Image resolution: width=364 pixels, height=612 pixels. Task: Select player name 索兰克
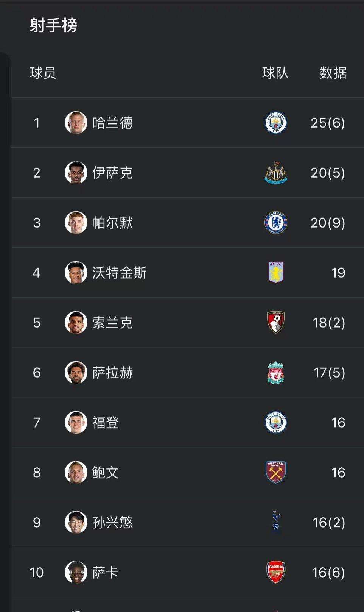(112, 323)
